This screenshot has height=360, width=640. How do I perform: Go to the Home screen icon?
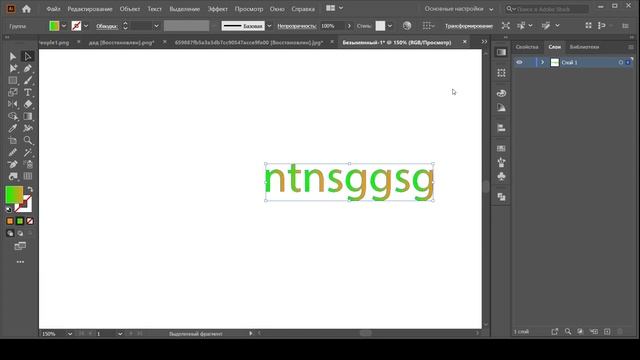point(27,9)
